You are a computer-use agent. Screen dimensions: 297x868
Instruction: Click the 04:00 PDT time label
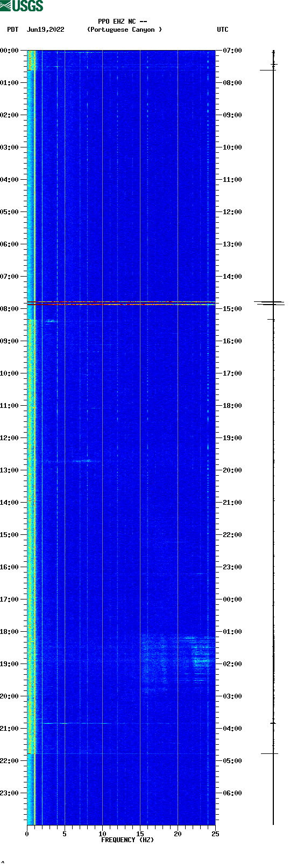click(x=9, y=179)
